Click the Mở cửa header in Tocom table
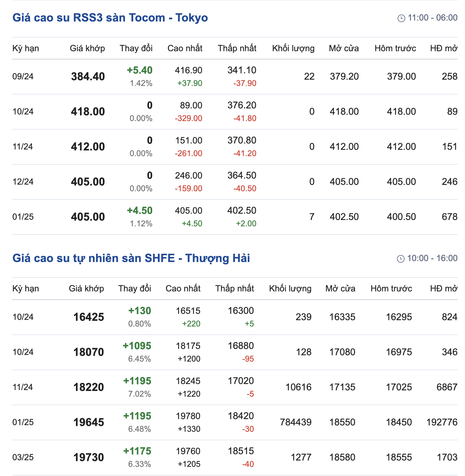465x476 pixels. tap(344, 48)
